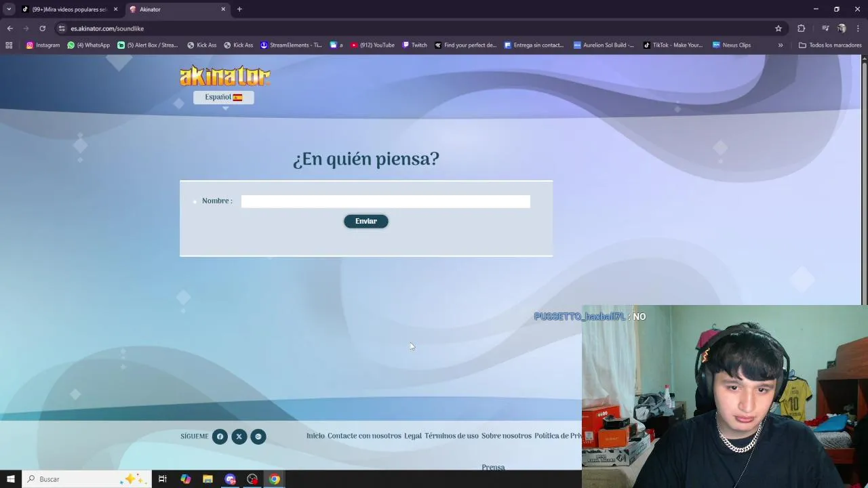Click the address bar URL

click(x=107, y=28)
